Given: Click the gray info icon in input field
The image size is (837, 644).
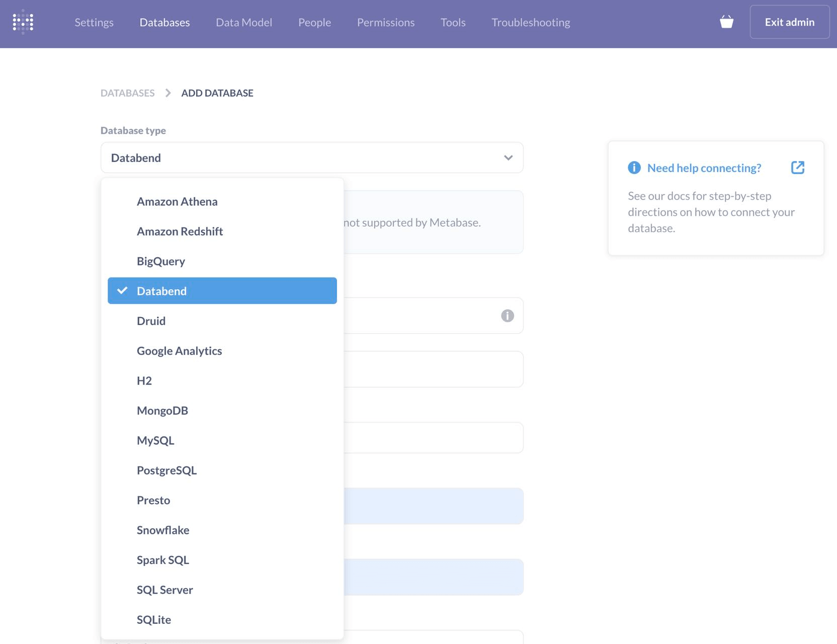Looking at the screenshot, I should 508,315.
